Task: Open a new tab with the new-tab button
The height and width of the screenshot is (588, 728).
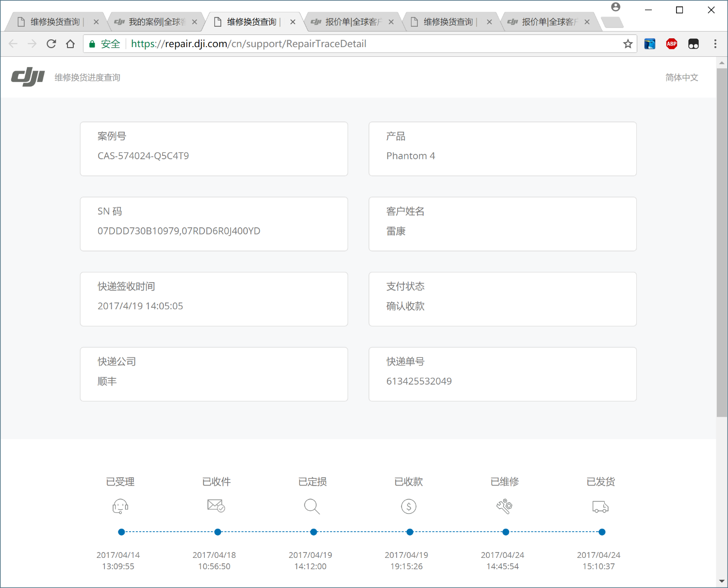Action: (x=612, y=22)
